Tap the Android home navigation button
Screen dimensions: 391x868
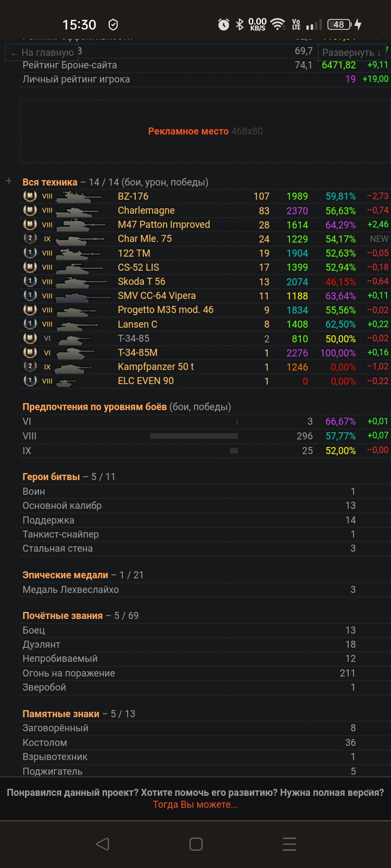(195, 844)
